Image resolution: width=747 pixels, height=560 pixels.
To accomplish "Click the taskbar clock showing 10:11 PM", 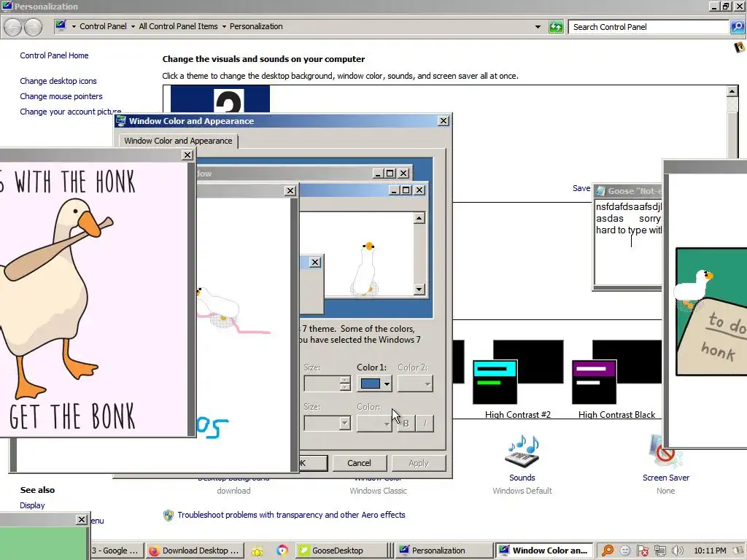I will (x=710, y=551).
